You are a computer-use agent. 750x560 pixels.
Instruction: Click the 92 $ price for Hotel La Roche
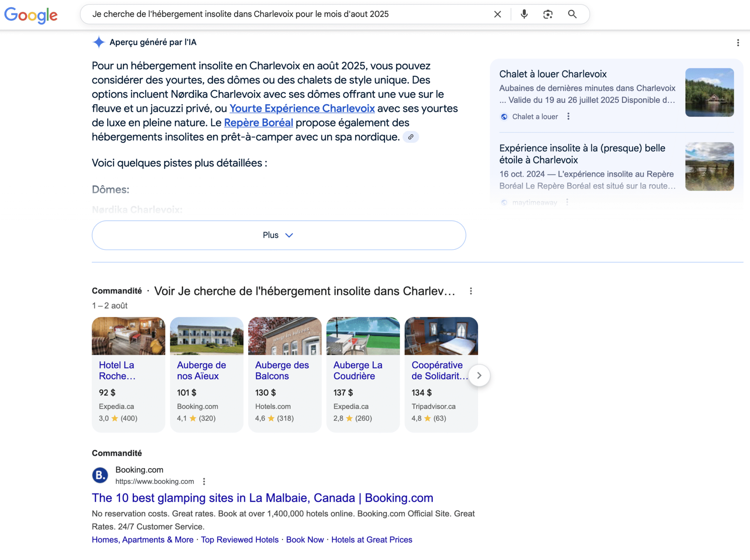107,393
